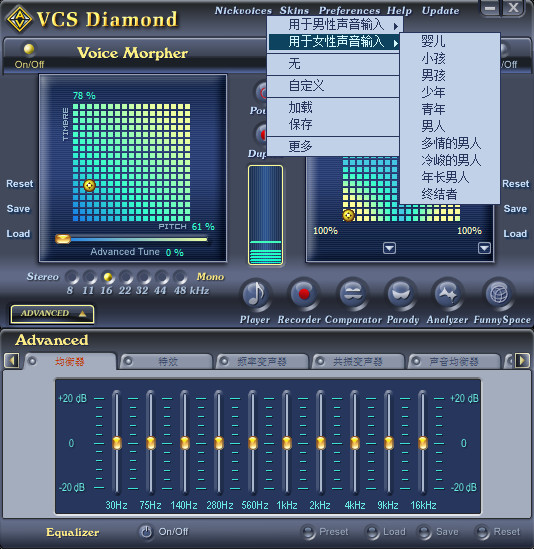
Task: Switch to 共振变声器 tab
Action: pos(358,361)
